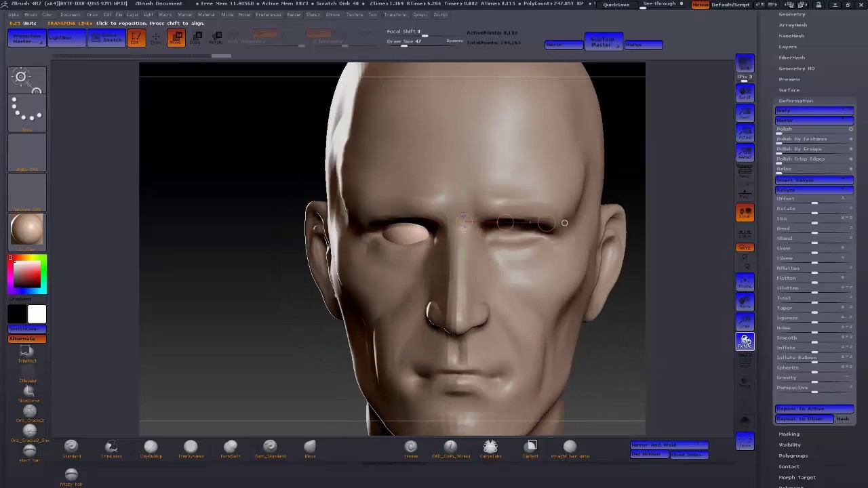Image resolution: width=868 pixels, height=488 pixels.
Task: Toggle the Alternate color button
Action: pos(27,339)
